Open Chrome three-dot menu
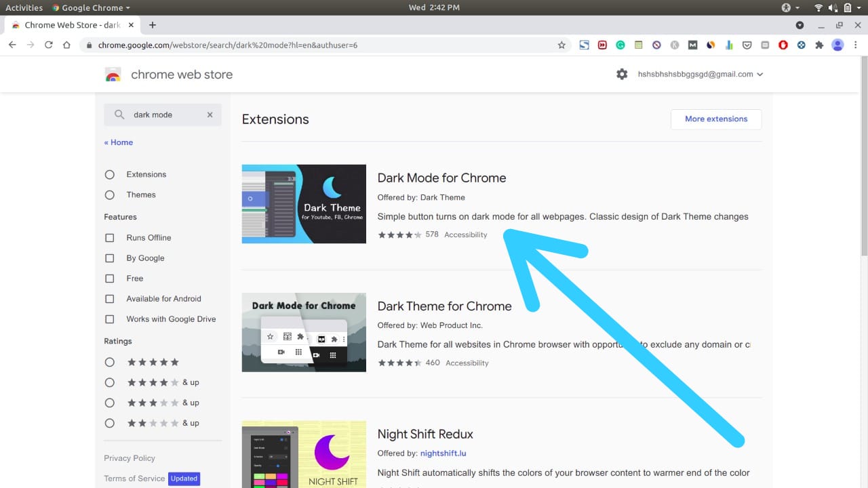The width and height of the screenshot is (868, 488). coord(856,45)
